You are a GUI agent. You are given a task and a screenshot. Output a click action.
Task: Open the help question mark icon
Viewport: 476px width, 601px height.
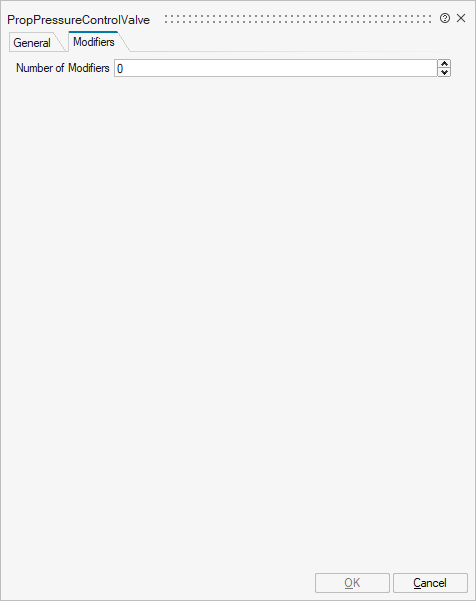pos(445,18)
